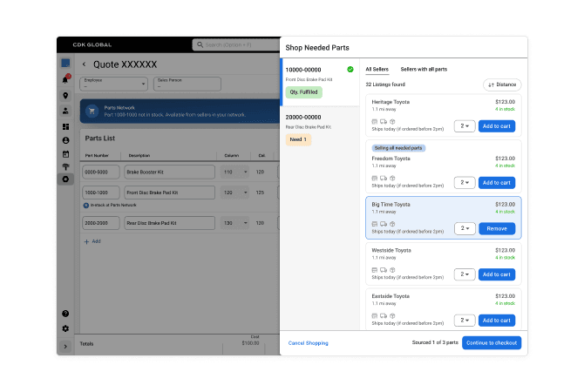Add Eastside Toyota listing to cart

pos(497,321)
